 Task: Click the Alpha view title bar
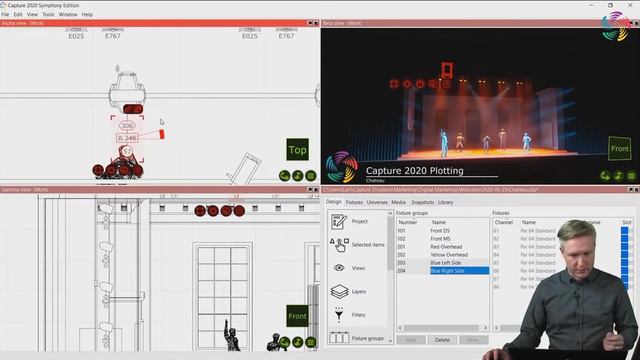153,23
